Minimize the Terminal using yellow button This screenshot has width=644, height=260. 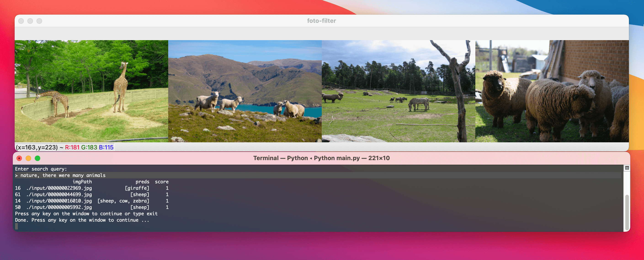point(28,158)
